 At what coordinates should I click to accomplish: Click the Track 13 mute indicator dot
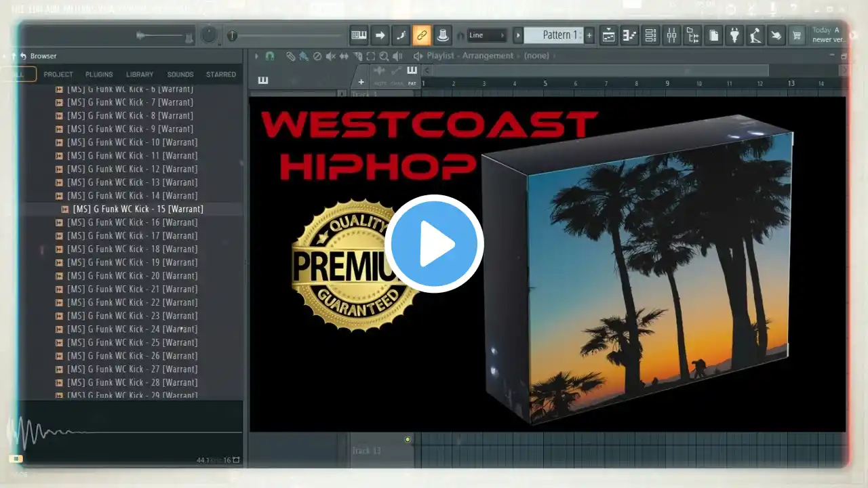click(x=408, y=440)
